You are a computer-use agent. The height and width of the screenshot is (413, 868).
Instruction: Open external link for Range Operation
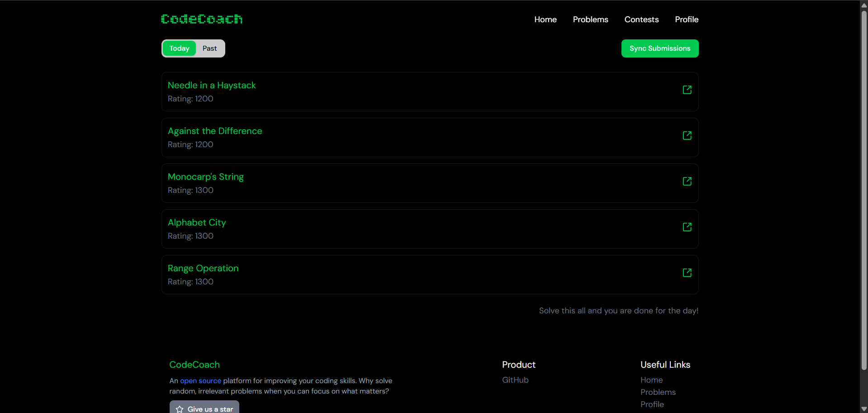687,273
